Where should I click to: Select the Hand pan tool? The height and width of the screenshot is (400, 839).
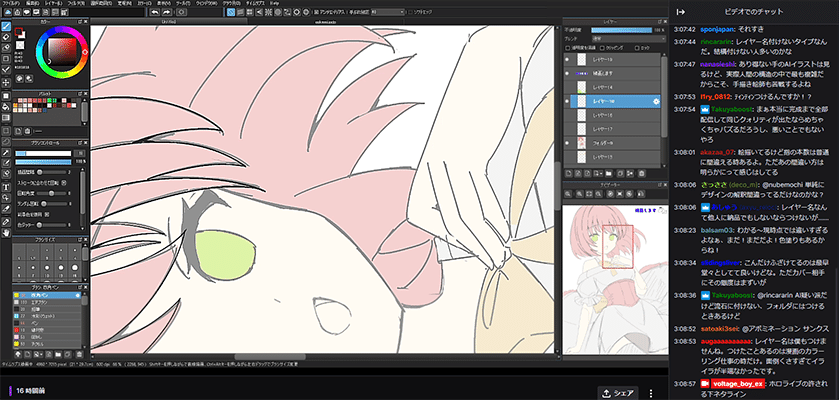coord(6,233)
